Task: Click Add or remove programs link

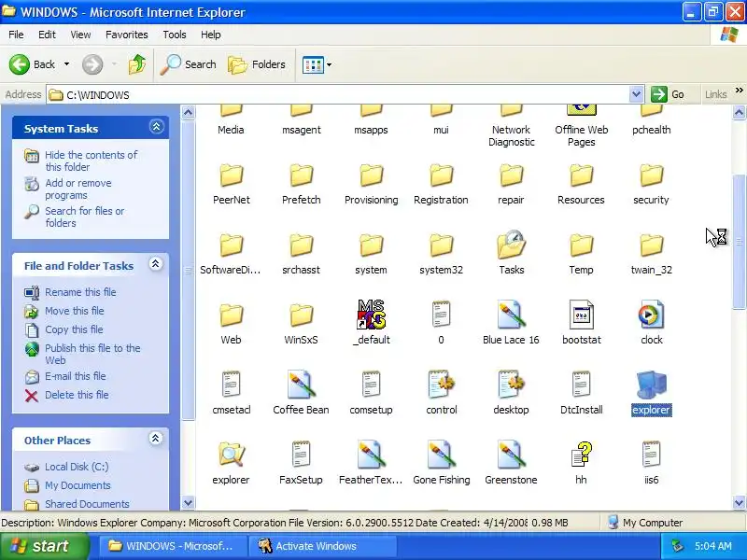Action: (x=78, y=189)
